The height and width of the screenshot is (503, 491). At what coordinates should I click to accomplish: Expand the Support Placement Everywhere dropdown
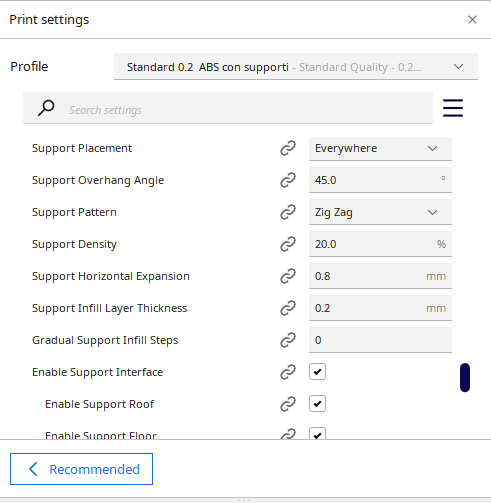[x=380, y=149]
